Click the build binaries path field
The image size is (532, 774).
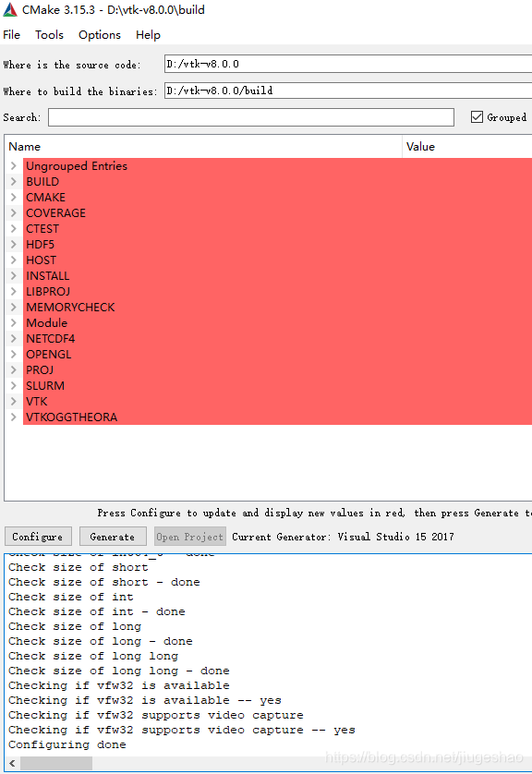tap(348, 91)
